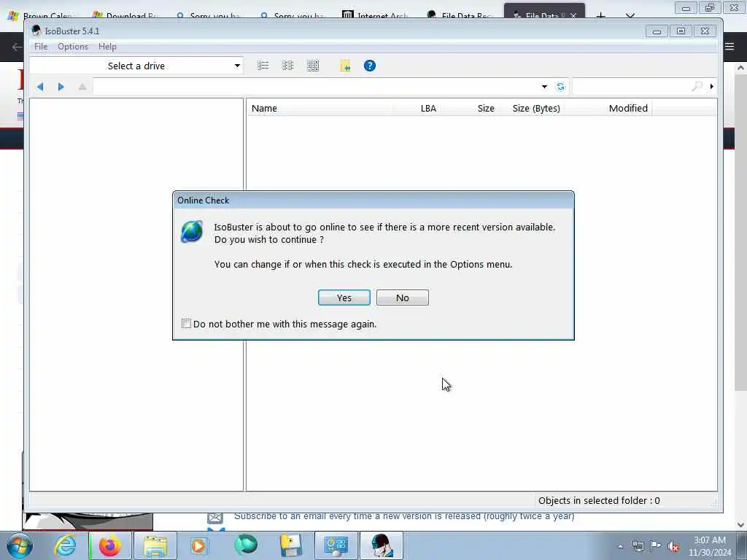Sort by the Name column header

(320, 108)
